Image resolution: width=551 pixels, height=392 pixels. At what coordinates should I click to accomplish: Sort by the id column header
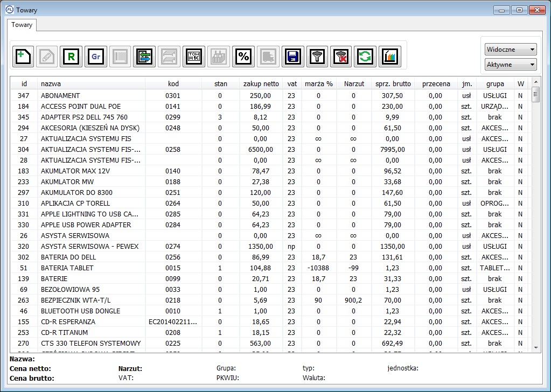coord(24,84)
